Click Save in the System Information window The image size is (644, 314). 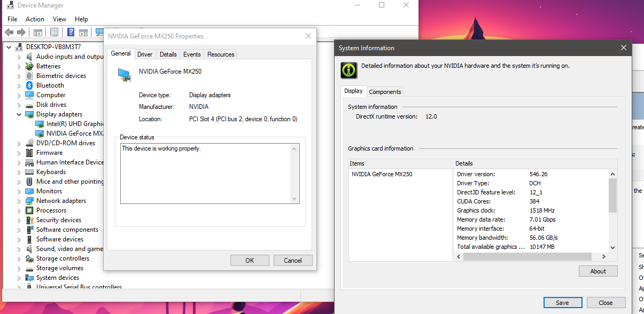click(x=563, y=303)
